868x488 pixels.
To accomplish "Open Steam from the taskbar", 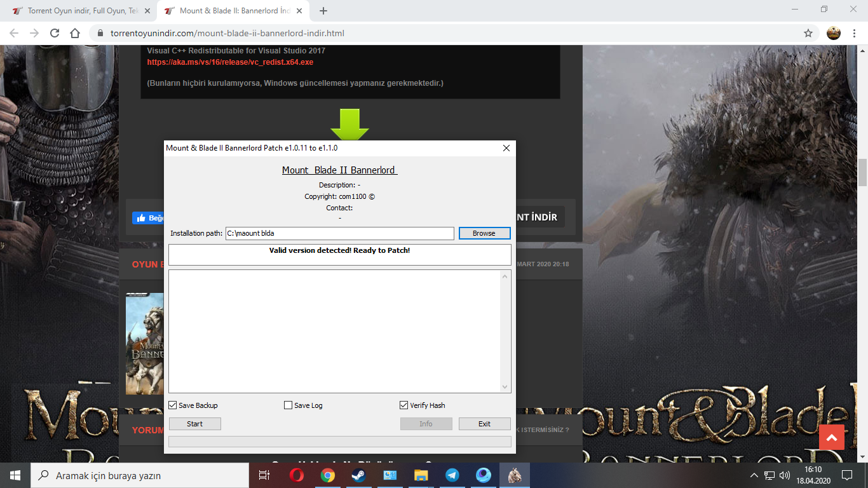I will (x=359, y=475).
